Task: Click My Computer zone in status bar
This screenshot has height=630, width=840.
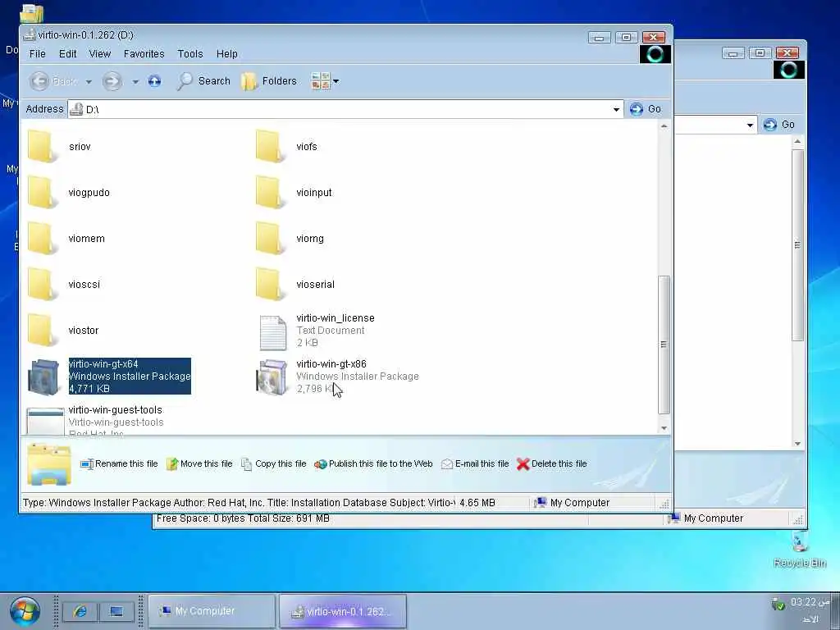Action: (x=572, y=503)
